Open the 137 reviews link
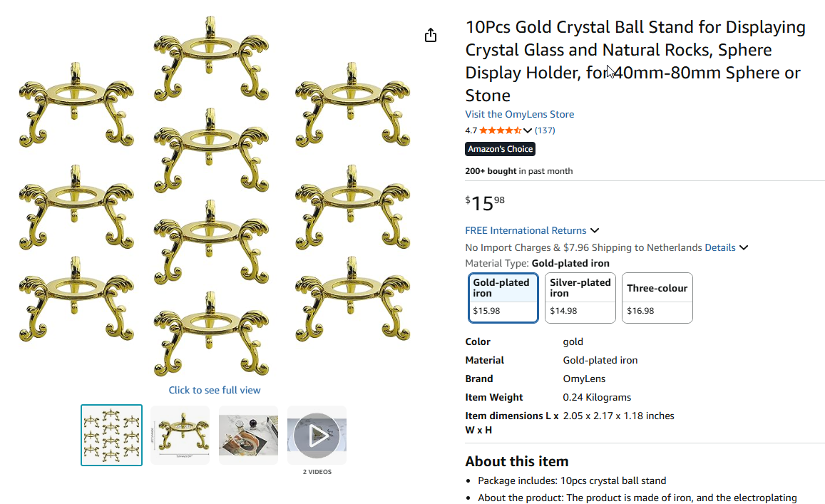The width and height of the screenshot is (825, 504). [545, 130]
